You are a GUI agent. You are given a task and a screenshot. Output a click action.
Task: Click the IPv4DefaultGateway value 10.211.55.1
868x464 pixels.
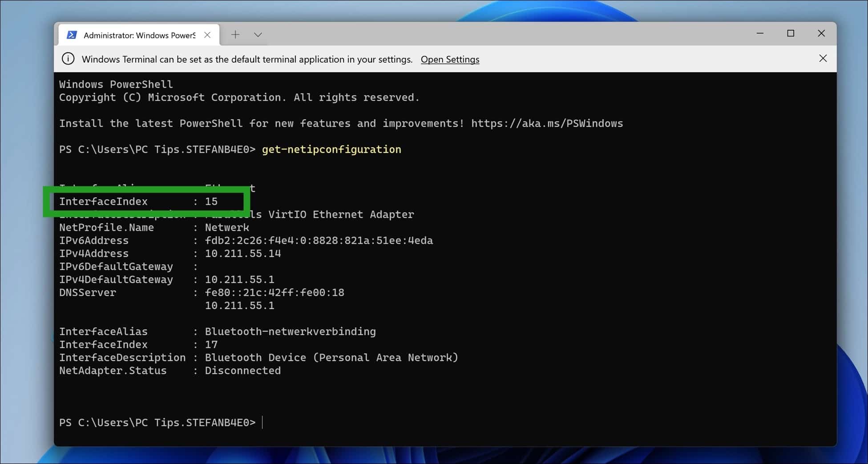tap(239, 279)
